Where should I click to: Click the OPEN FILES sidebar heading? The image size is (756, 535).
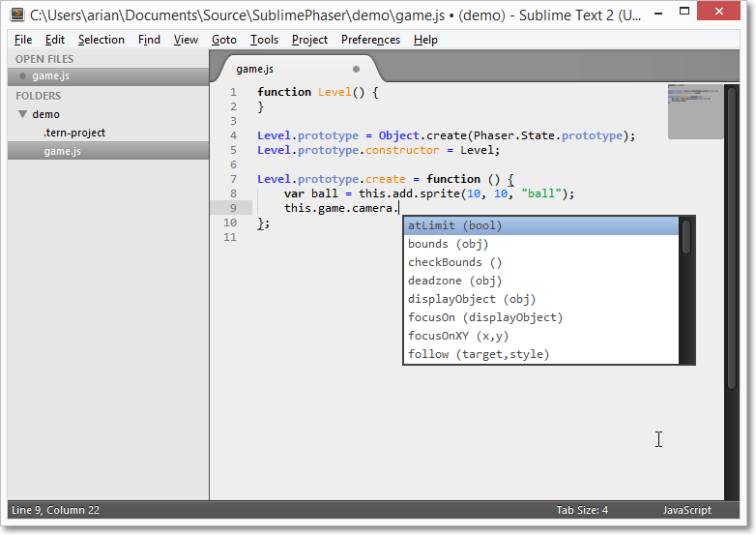pos(44,59)
